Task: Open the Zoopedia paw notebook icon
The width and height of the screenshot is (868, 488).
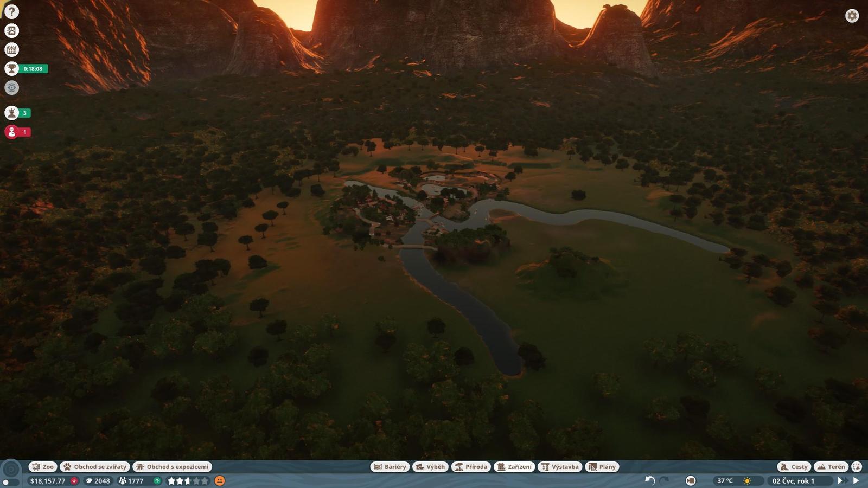Action: click(11, 31)
